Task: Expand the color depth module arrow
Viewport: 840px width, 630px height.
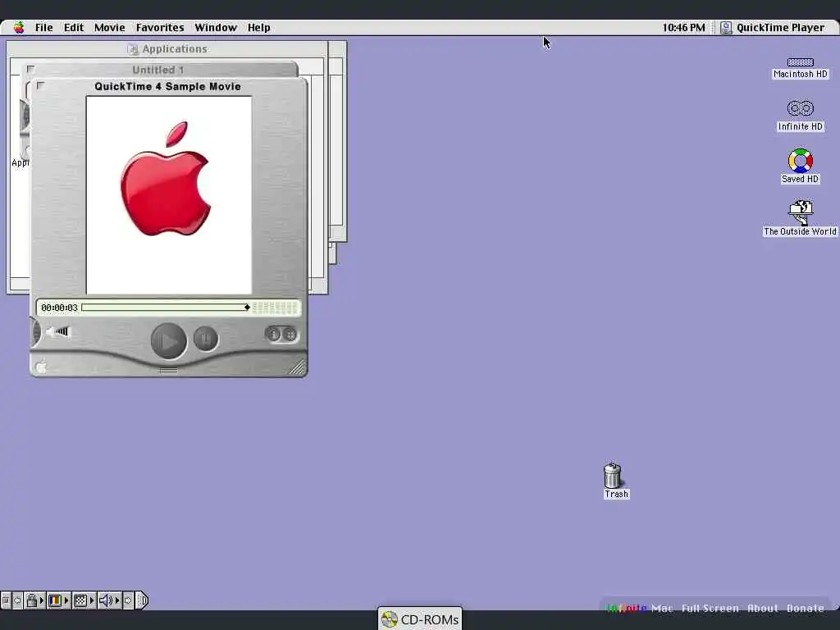Action: coord(66,600)
